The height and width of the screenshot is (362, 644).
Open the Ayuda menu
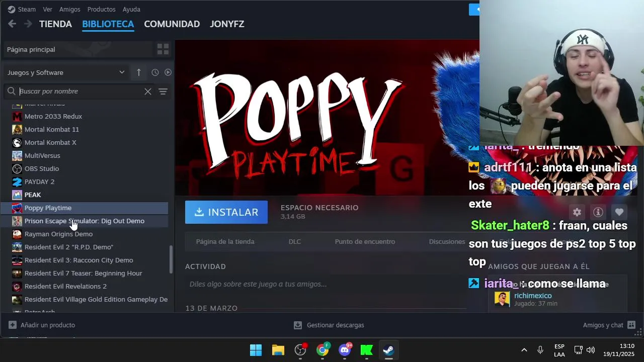(131, 9)
